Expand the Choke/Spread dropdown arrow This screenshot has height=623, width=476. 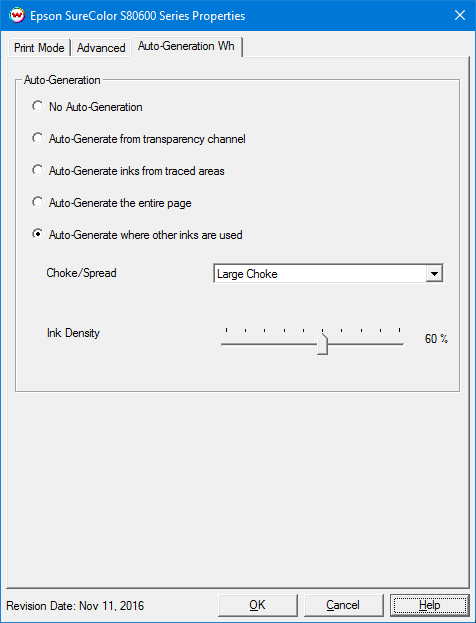(434, 274)
